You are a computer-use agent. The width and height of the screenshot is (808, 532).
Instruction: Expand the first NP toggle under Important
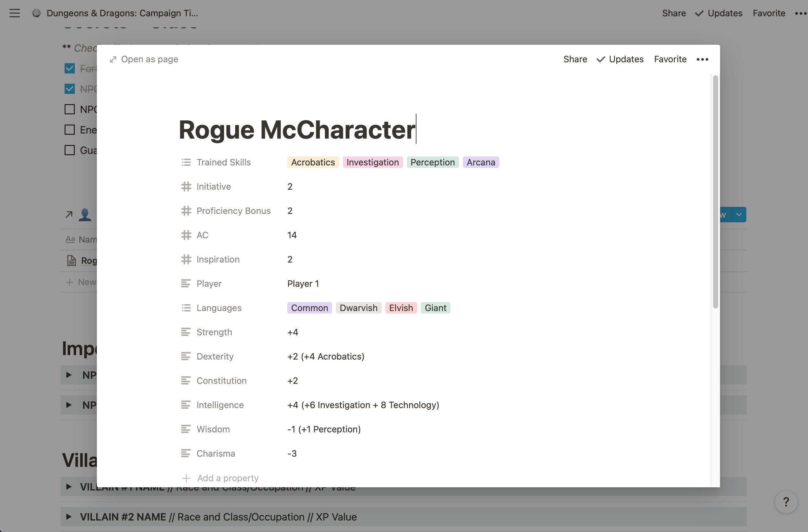coord(69,375)
